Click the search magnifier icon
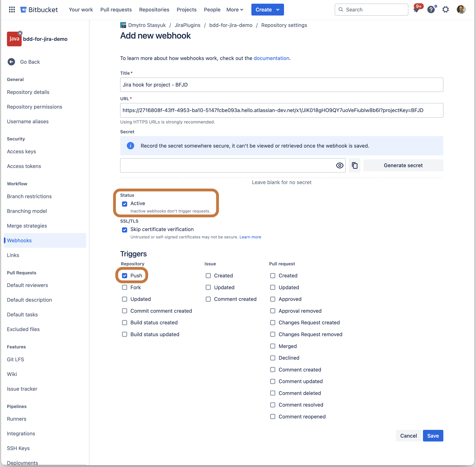 click(341, 10)
